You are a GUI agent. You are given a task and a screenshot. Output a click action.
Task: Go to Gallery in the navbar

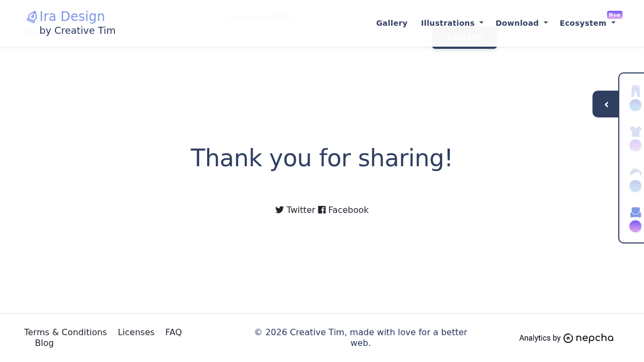point(392,23)
